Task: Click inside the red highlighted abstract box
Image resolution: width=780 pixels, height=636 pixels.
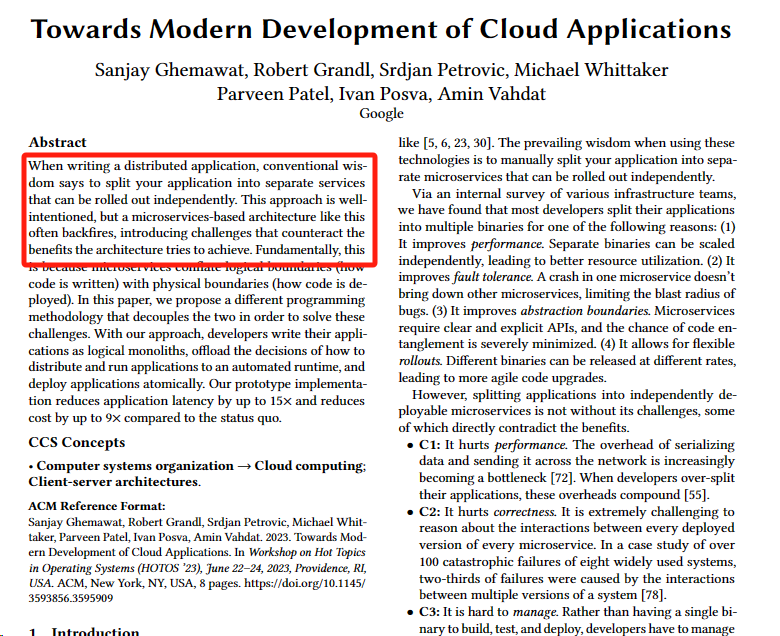Action: [x=199, y=209]
